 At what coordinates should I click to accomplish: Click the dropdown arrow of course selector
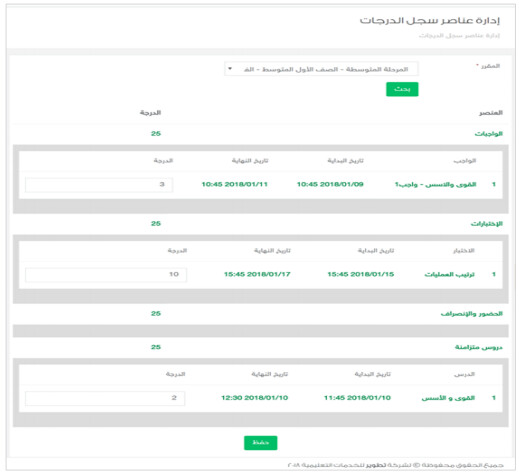230,69
